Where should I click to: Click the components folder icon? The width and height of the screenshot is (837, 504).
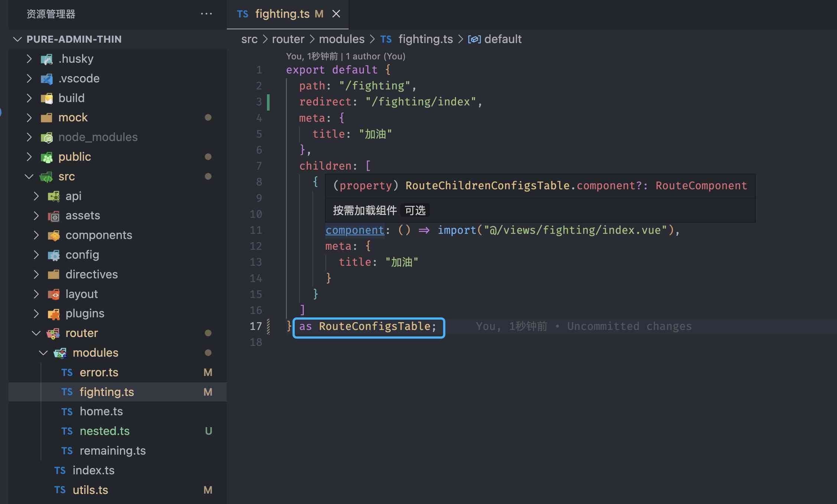54,235
